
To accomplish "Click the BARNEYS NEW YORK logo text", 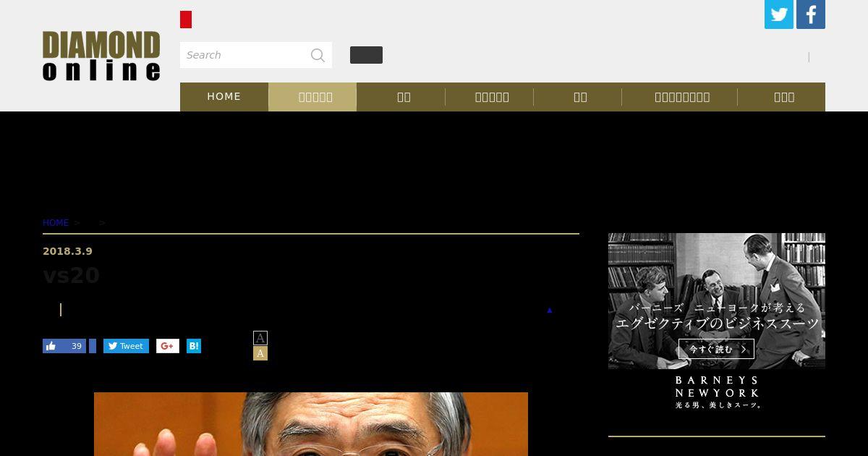I will (717, 387).
